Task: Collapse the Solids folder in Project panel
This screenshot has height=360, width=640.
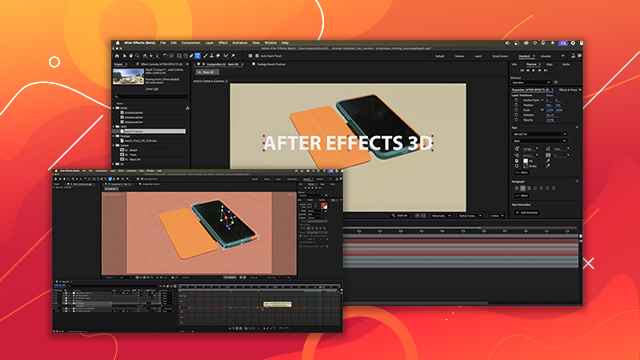Action: (114, 108)
